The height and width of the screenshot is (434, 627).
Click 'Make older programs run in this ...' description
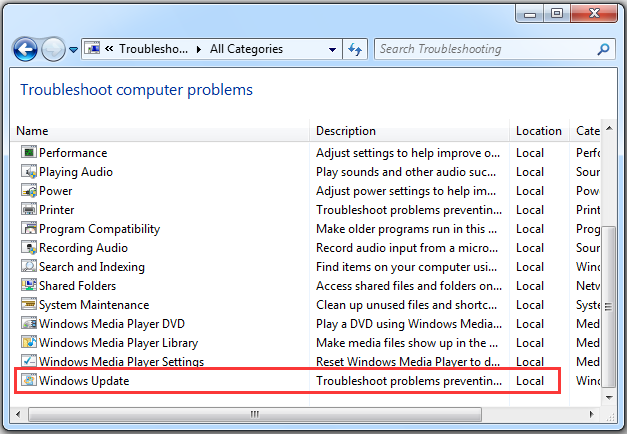click(407, 229)
